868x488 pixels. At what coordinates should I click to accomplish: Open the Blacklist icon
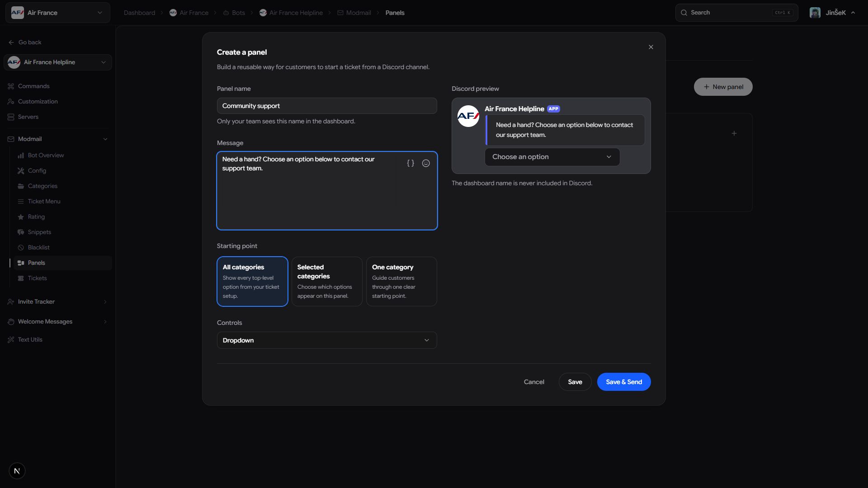21,248
